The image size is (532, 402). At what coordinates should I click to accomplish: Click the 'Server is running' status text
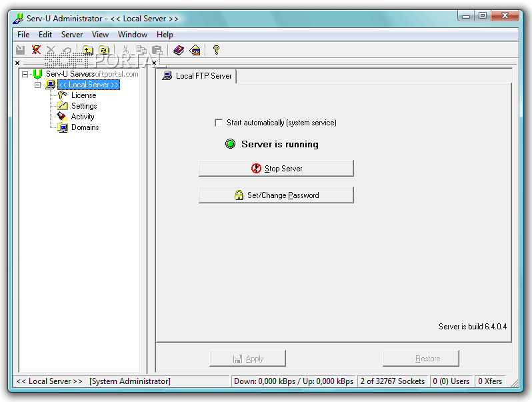click(x=280, y=144)
